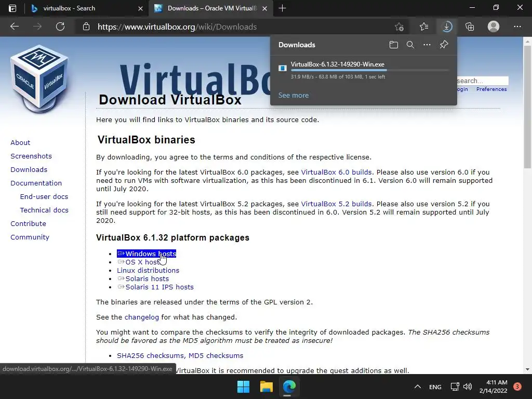
Task: Open the VirtualBox 6.0 builds link
Action: (x=336, y=172)
